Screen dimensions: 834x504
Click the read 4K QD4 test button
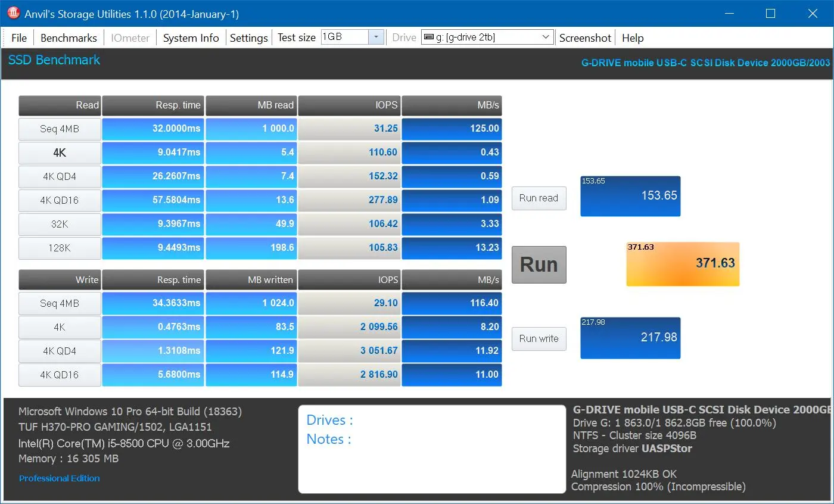pyautogui.click(x=60, y=176)
